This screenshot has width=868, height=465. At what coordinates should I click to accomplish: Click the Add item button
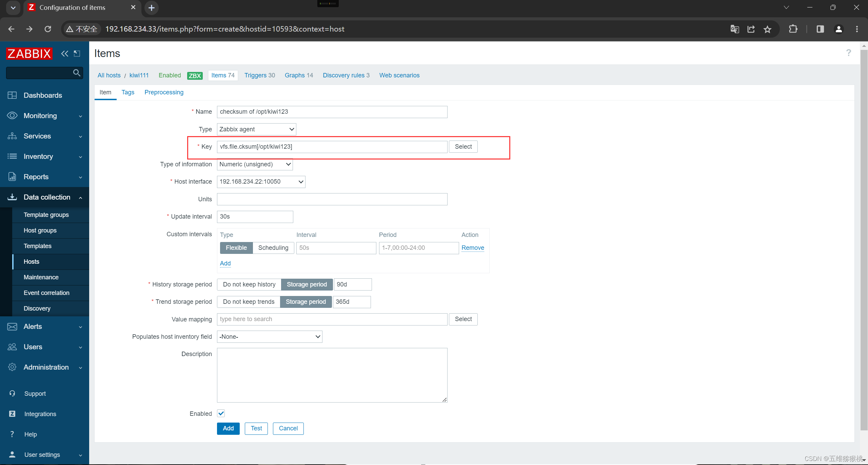pos(229,428)
